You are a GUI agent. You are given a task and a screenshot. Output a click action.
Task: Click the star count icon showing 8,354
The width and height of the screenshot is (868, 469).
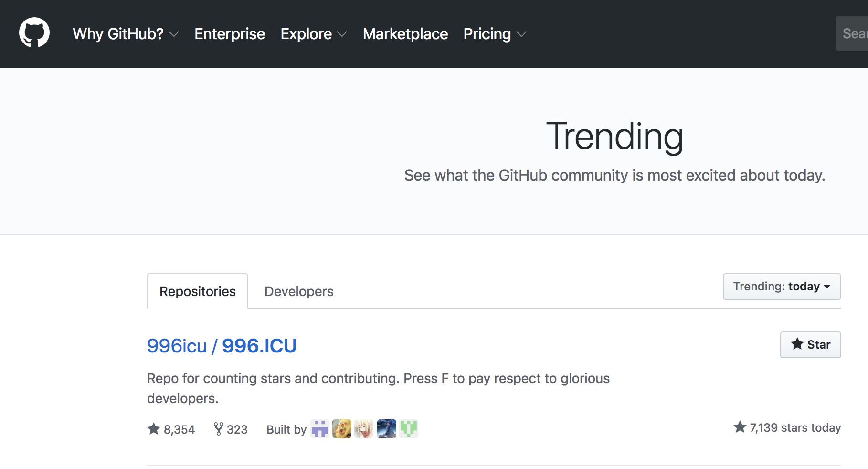pos(154,429)
